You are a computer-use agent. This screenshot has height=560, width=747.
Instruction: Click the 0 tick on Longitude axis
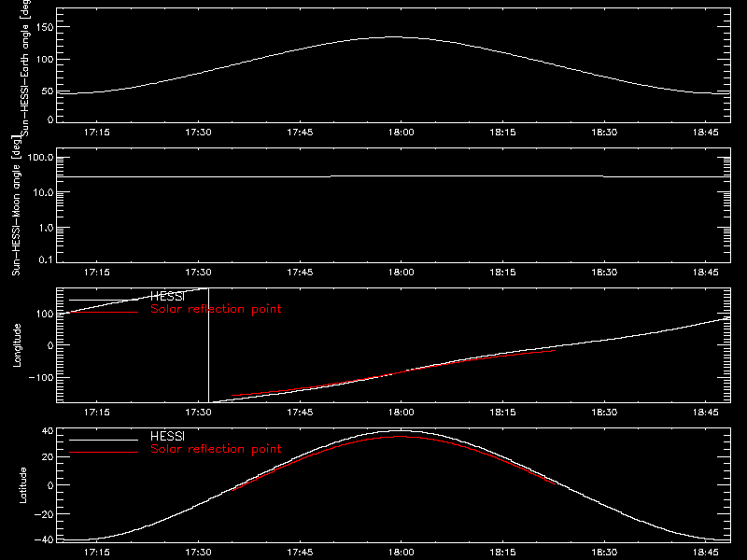pos(50,345)
